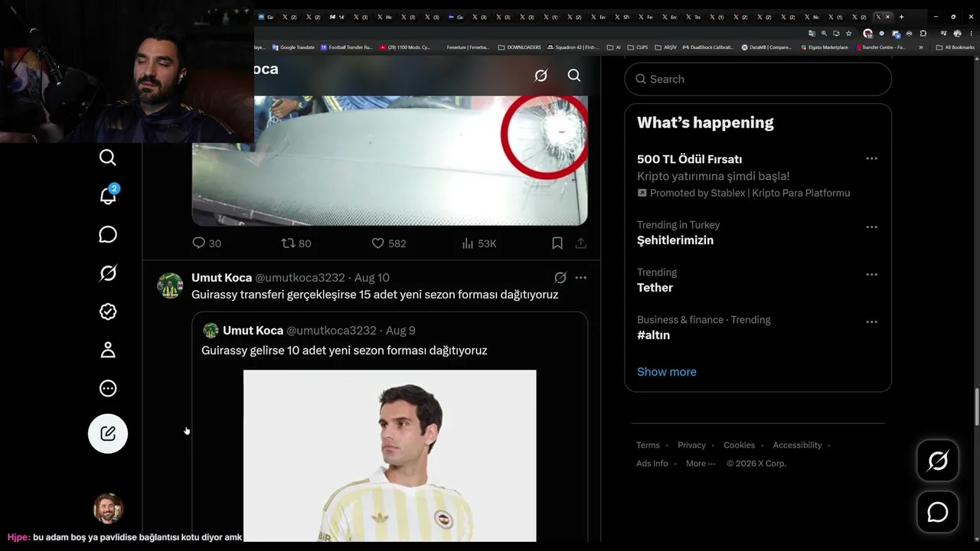980x551 pixels.
Task: Open the Accessibility footer link
Action: coord(797,445)
